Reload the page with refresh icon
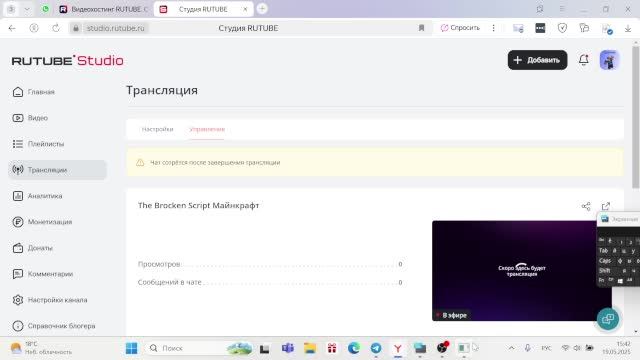 pyautogui.click(x=56, y=28)
